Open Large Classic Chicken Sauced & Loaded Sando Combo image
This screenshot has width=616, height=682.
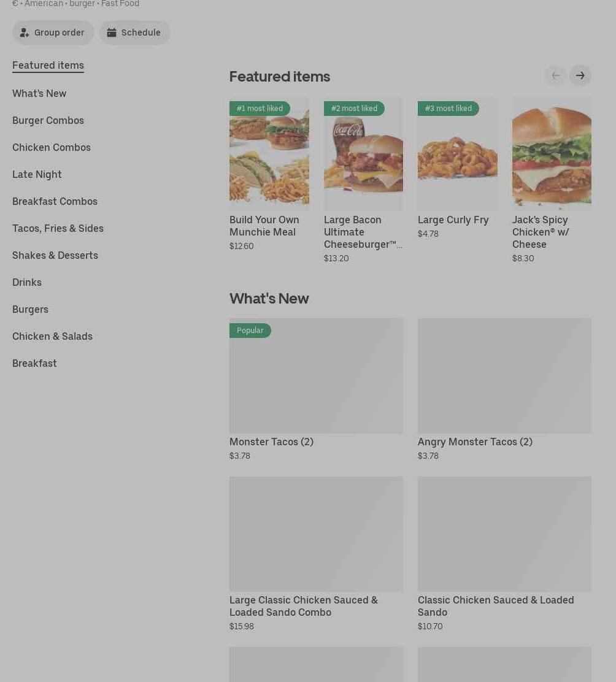click(x=316, y=534)
